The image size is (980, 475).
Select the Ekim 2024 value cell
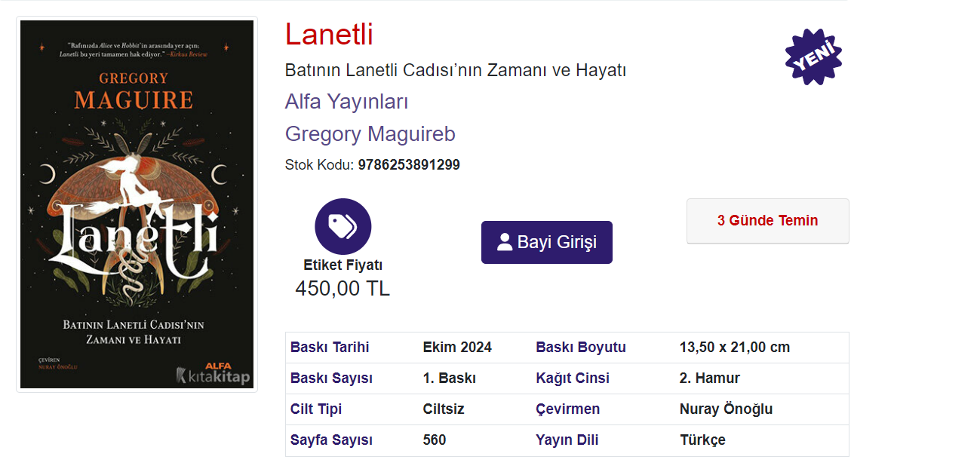(x=457, y=348)
